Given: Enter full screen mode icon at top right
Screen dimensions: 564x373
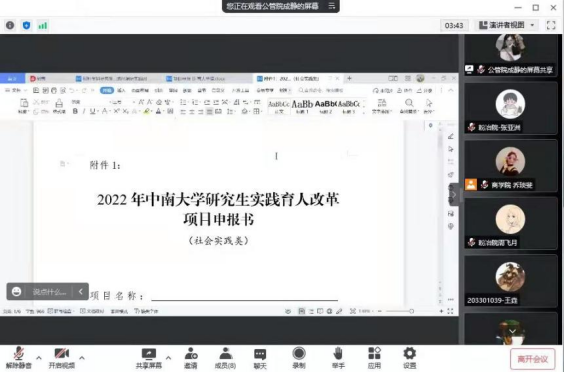Looking at the screenshot, I should (551, 25).
